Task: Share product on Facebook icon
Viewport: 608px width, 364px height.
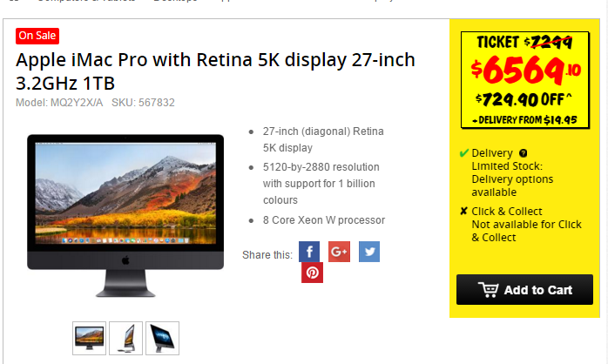Action: pos(309,252)
